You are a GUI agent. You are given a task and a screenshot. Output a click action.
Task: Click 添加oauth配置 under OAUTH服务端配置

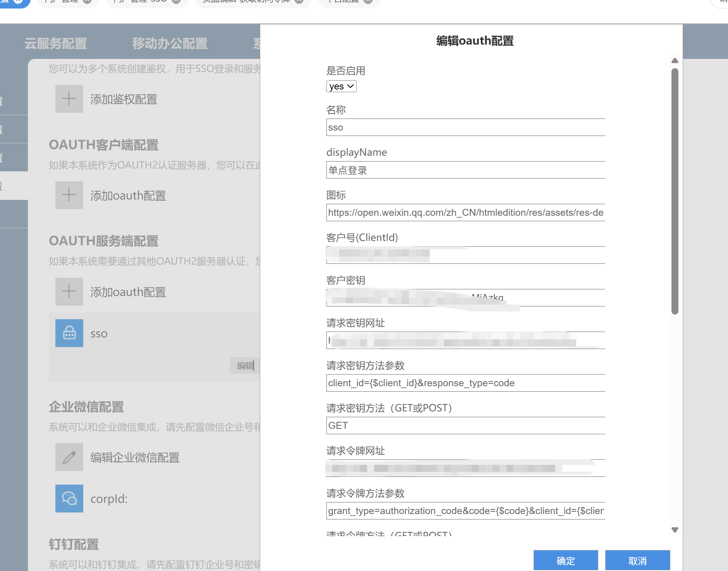click(128, 292)
